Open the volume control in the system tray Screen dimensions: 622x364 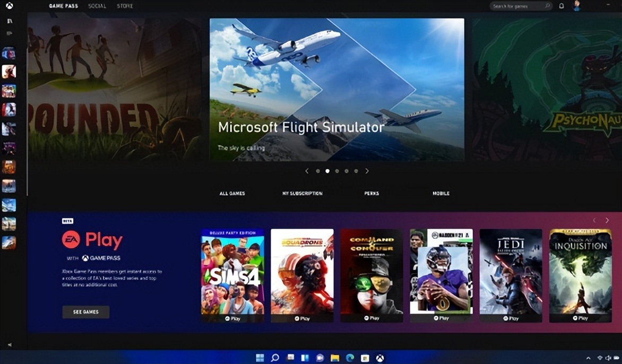(608, 358)
